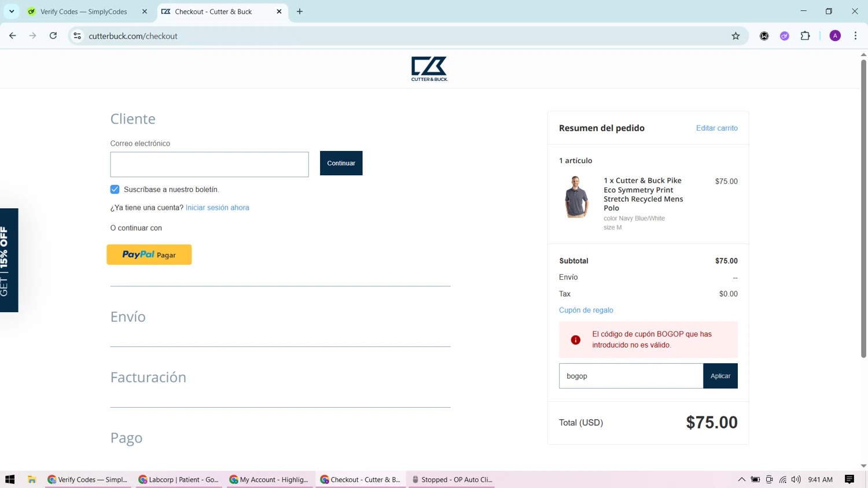Screen dimensions: 868x488
Task: Uncheck Suscríbase a nuestro boletín checkbox
Action: point(115,190)
